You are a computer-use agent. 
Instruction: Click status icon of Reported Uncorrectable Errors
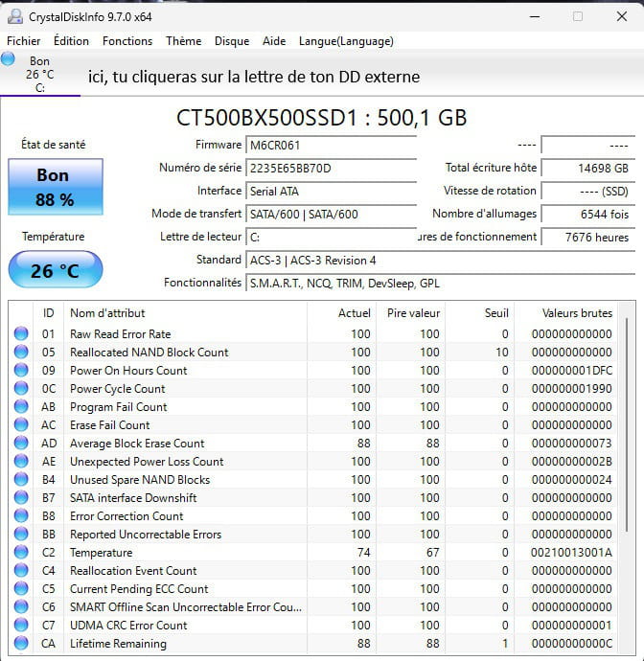pyautogui.click(x=21, y=534)
